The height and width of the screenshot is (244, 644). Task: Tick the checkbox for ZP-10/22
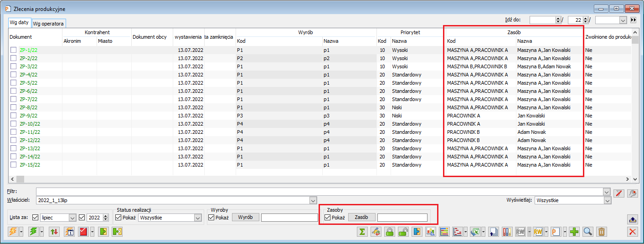pyautogui.click(x=14, y=124)
